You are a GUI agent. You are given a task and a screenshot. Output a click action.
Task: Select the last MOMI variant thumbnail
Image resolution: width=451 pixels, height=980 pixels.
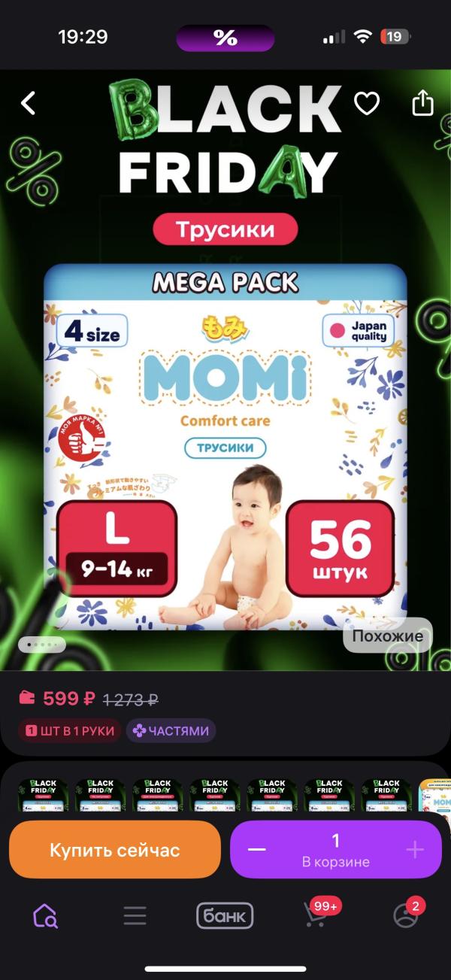435,795
